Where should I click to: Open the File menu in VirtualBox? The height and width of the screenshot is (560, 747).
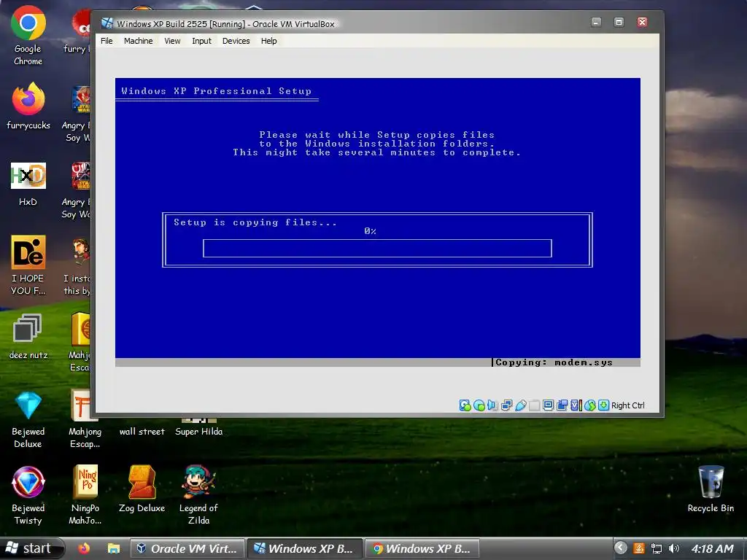107,41
